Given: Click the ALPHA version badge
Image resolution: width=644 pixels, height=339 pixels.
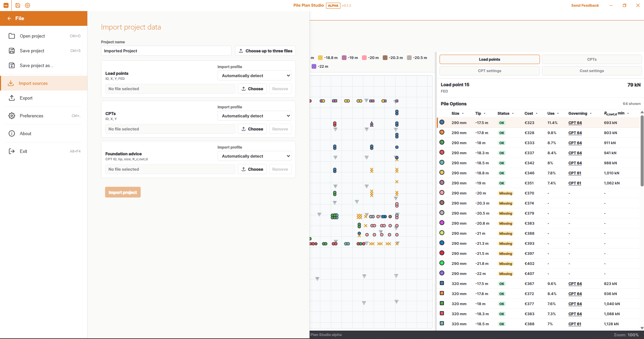Looking at the screenshot, I should 333,5.
